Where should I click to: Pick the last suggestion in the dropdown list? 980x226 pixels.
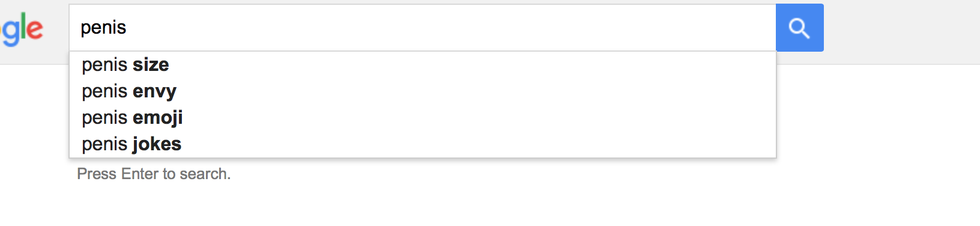click(423, 144)
